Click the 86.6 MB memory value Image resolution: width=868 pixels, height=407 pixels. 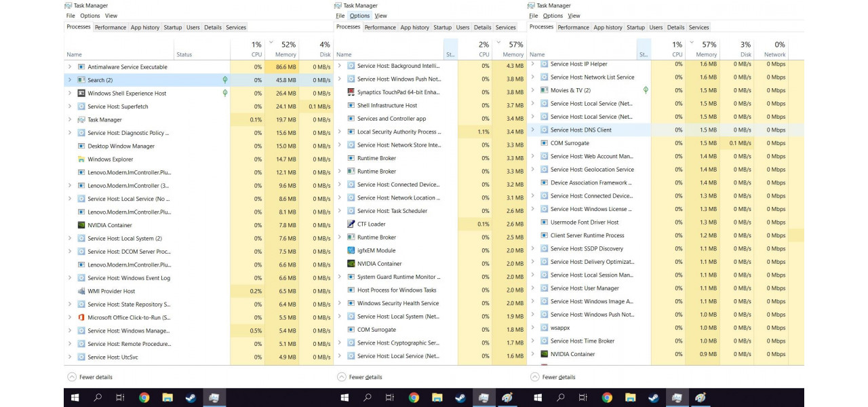click(286, 67)
